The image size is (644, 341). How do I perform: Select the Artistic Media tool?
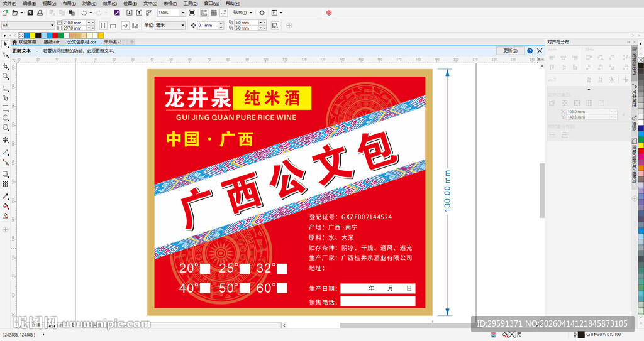pos(5,98)
